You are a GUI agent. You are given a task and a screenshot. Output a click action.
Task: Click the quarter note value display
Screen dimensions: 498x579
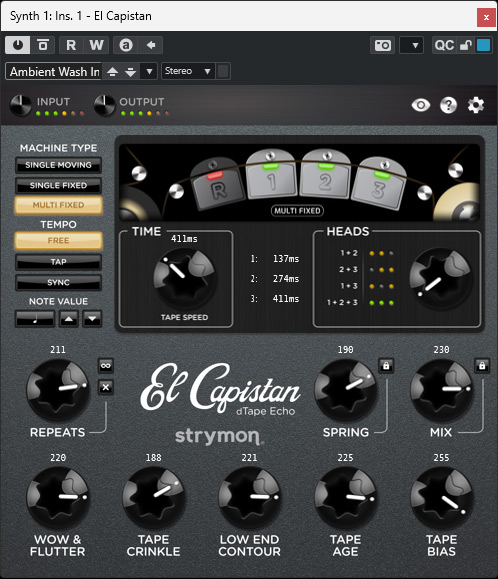(x=35, y=318)
